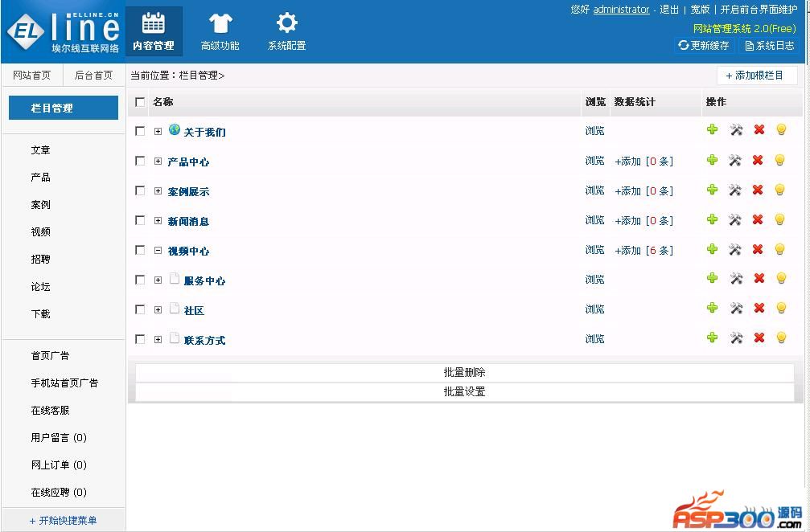Click 浏览 link in 视频中心 row
The height and width of the screenshot is (532, 810).
(594, 250)
